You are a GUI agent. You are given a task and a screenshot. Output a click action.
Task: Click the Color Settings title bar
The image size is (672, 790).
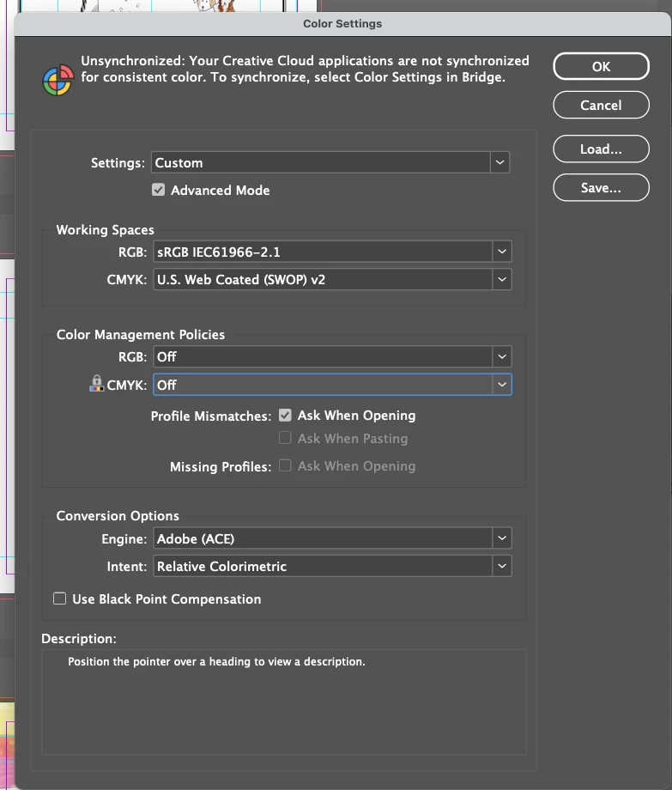click(x=342, y=24)
